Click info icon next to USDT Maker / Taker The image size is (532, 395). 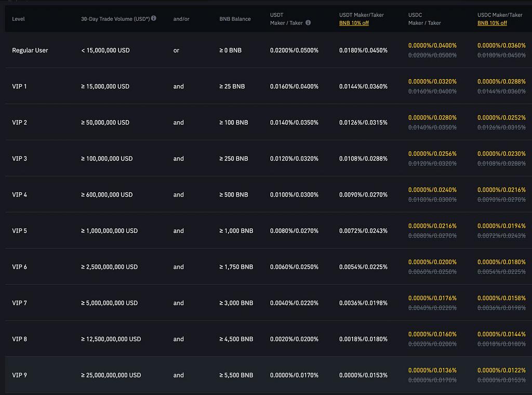(x=308, y=23)
